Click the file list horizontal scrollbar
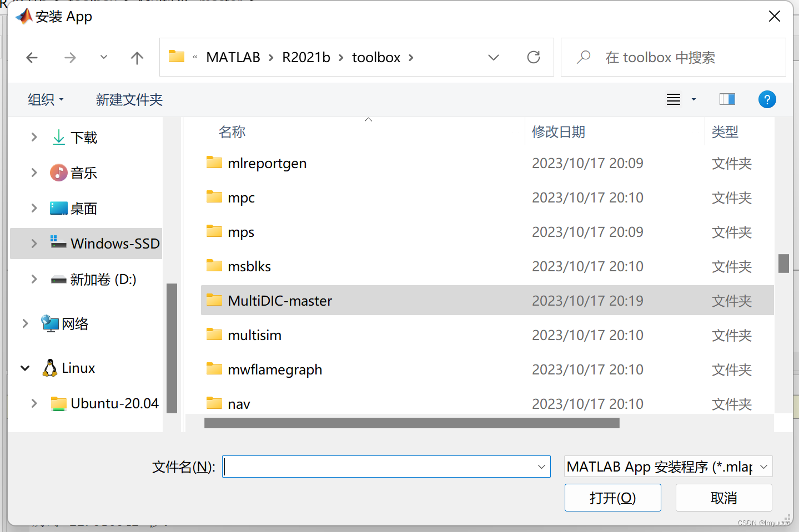The width and height of the screenshot is (799, 532). [x=412, y=423]
